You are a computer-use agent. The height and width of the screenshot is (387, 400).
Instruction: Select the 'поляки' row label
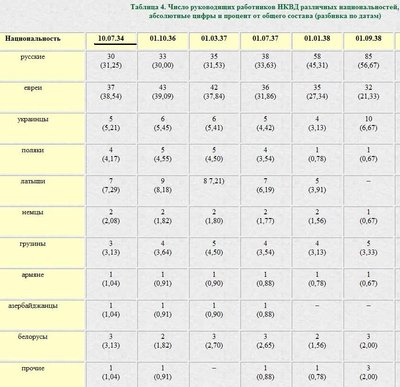click(33, 150)
